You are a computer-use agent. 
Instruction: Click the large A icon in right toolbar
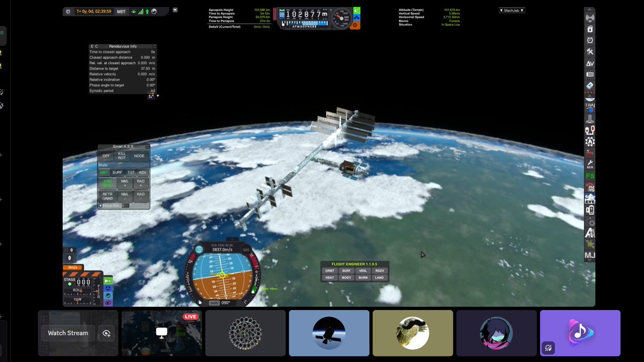(x=590, y=233)
